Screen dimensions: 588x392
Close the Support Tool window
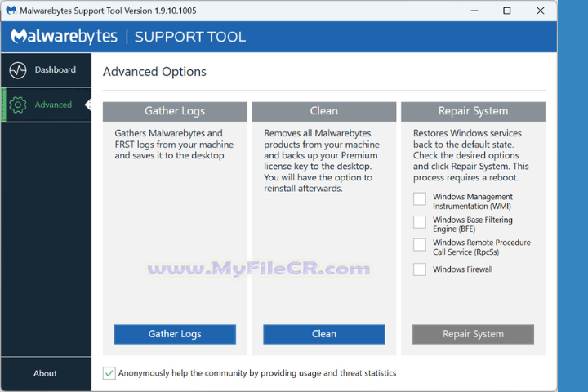tap(540, 11)
